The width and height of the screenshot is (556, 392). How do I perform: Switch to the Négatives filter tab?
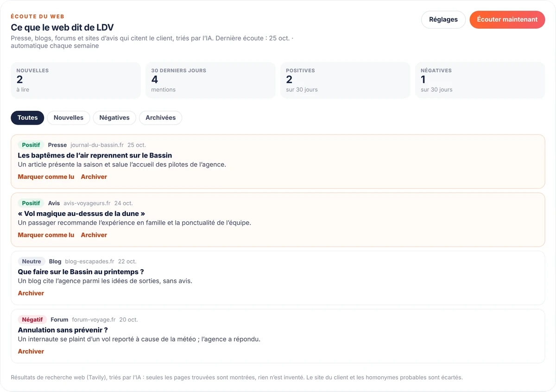114,118
